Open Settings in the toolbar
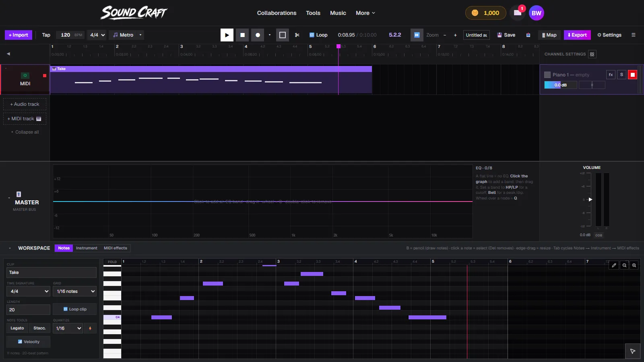Viewport: 644px width, 362px height. pos(609,35)
